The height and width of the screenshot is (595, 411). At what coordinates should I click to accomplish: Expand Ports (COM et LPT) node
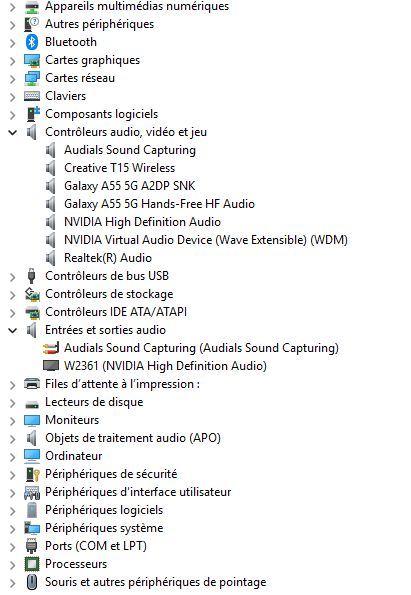click(x=13, y=546)
